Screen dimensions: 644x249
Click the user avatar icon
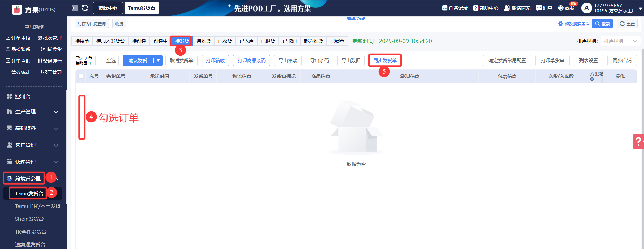(586, 8)
